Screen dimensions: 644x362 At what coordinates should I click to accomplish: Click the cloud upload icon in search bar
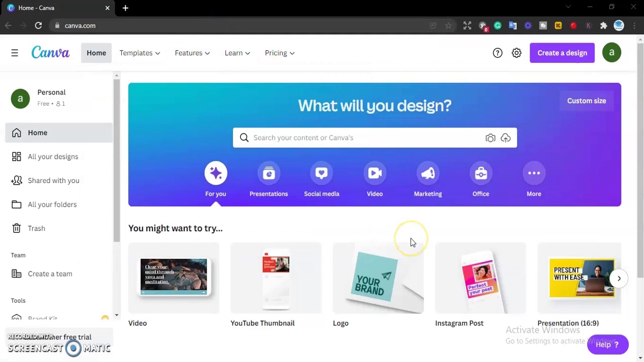[x=506, y=138]
